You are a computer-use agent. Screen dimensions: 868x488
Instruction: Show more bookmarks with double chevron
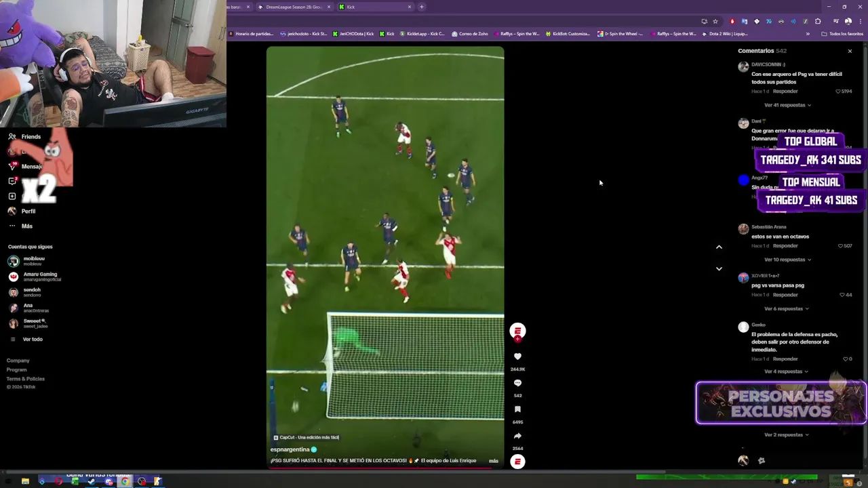pyautogui.click(x=808, y=34)
